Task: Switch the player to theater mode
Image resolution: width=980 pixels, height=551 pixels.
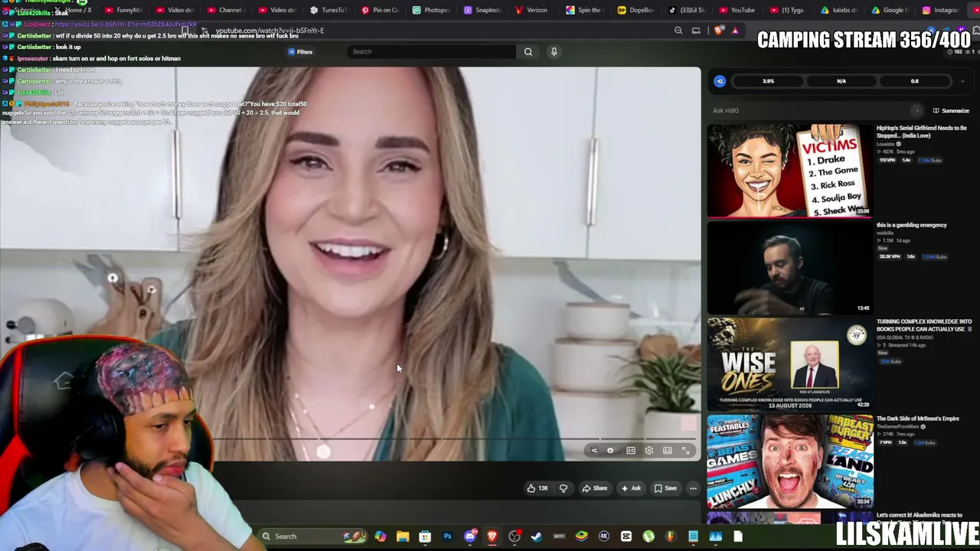Action: tap(668, 451)
